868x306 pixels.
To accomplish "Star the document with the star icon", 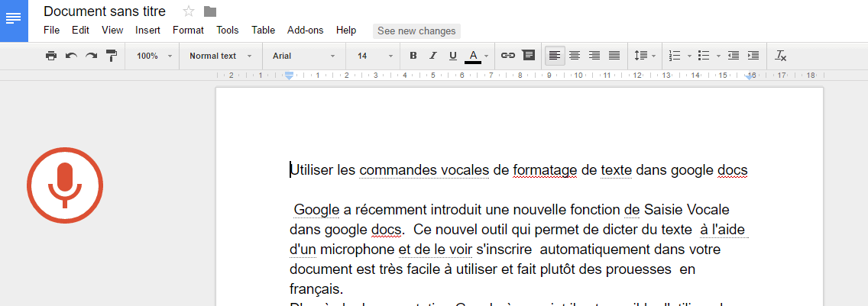I will point(189,11).
